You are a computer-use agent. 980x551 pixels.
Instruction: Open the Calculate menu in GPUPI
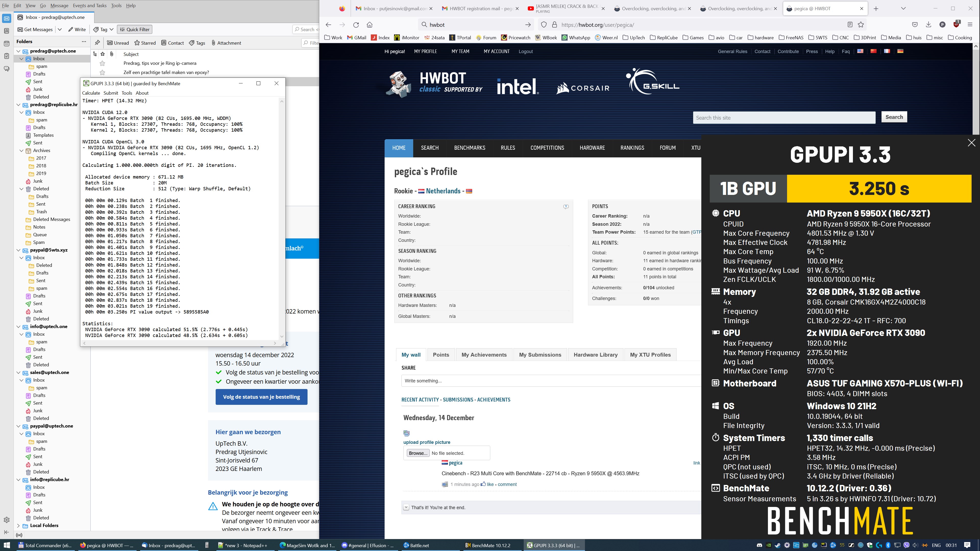[x=91, y=93]
